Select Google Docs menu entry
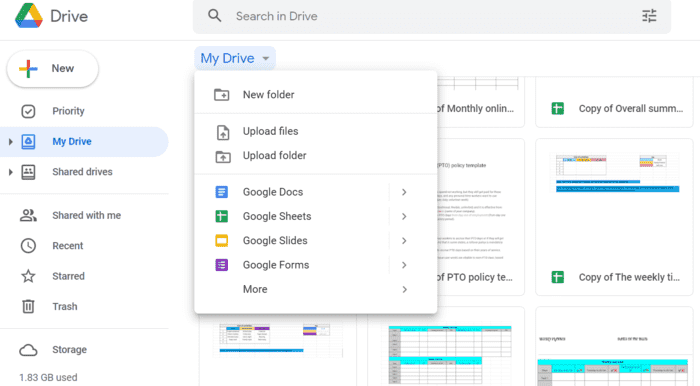Image resolution: width=700 pixels, height=386 pixels. pyautogui.click(x=316, y=192)
